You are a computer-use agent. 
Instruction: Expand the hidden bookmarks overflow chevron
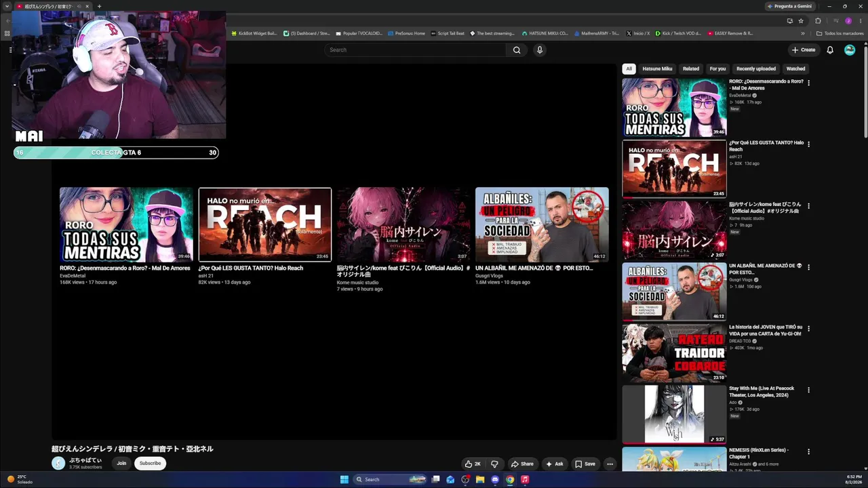coord(803,33)
